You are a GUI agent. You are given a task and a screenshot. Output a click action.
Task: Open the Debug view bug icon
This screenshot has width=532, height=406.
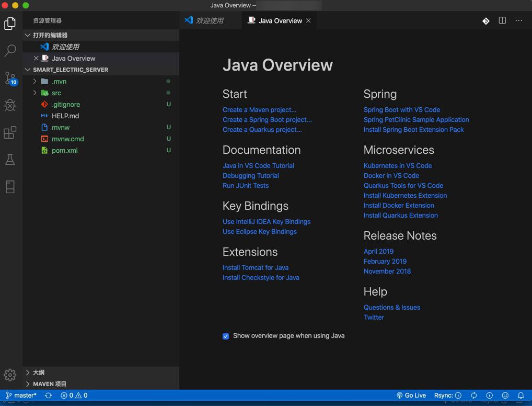pyautogui.click(x=10, y=105)
